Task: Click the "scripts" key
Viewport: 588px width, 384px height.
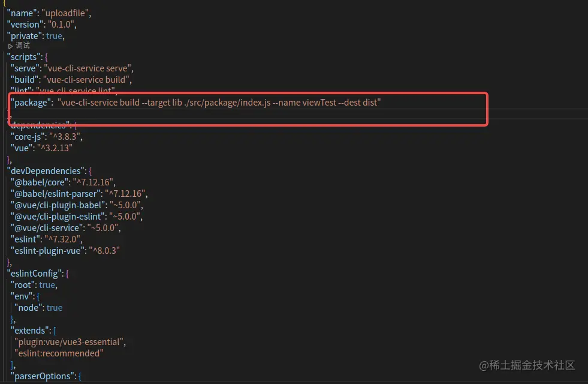Action: (24, 57)
